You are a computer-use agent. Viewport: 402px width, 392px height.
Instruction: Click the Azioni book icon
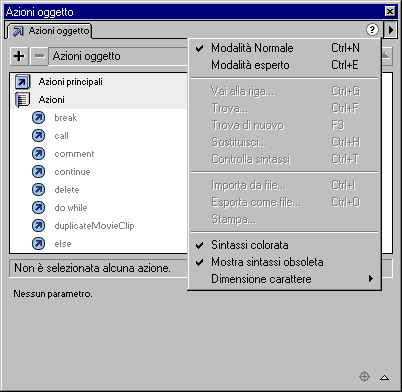22,100
